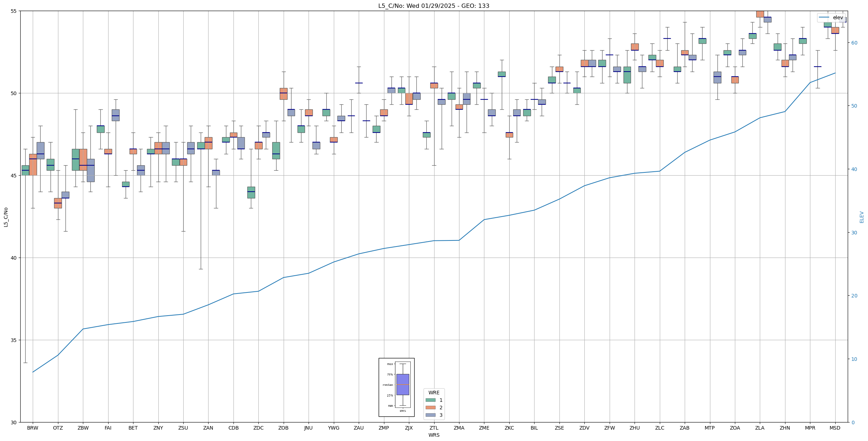Click the 55 tick on left axis
The height and width of the screenshot is (441, 868).
tap(14, 11)
